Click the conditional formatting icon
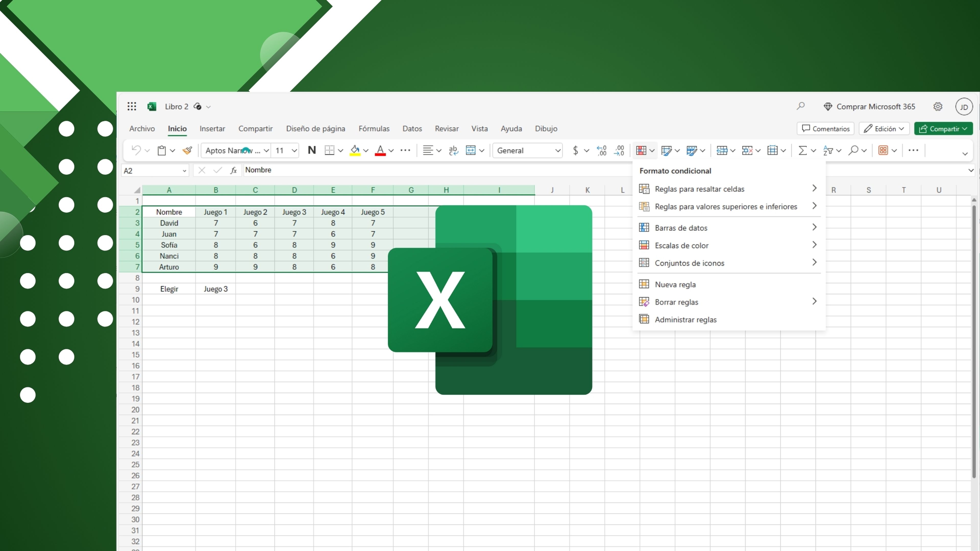 [x=641, y=150]
